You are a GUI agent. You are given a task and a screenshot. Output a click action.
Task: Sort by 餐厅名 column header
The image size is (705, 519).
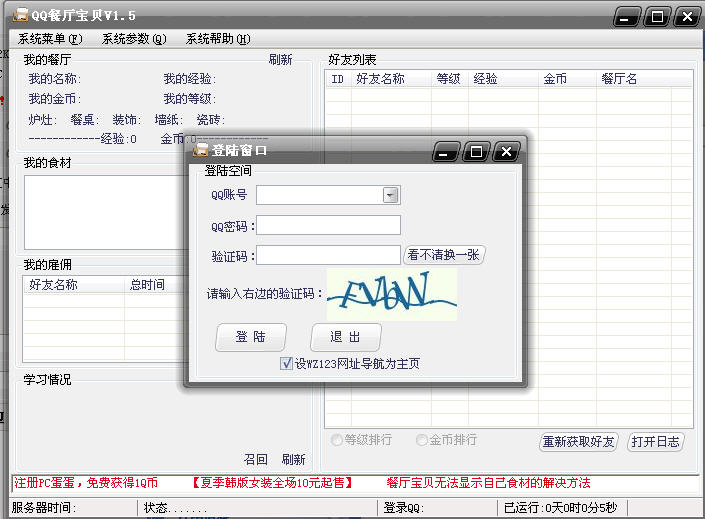[634, 79]
